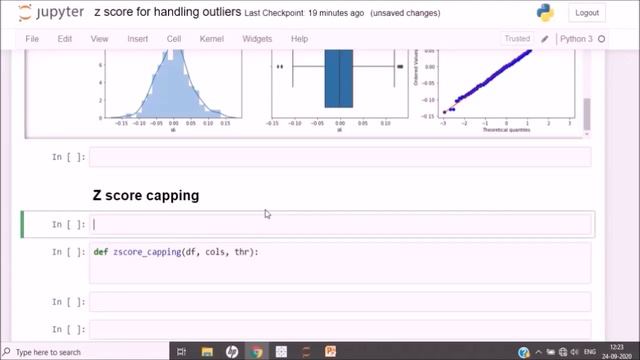Click the Trusted notebook indicator
Image resolution: width=640 pixels, height=360 pixels.
point(517,39)
